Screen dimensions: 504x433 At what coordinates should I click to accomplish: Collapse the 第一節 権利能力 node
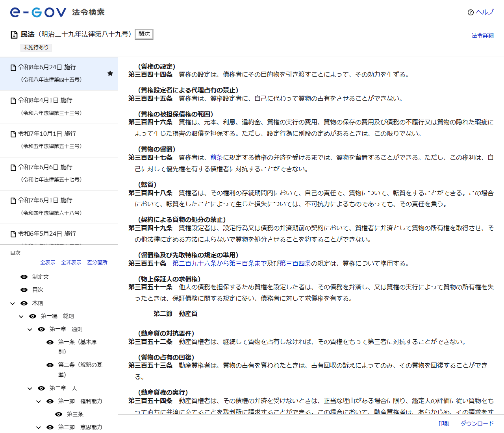pyautogui.click(x=39, y=402)
